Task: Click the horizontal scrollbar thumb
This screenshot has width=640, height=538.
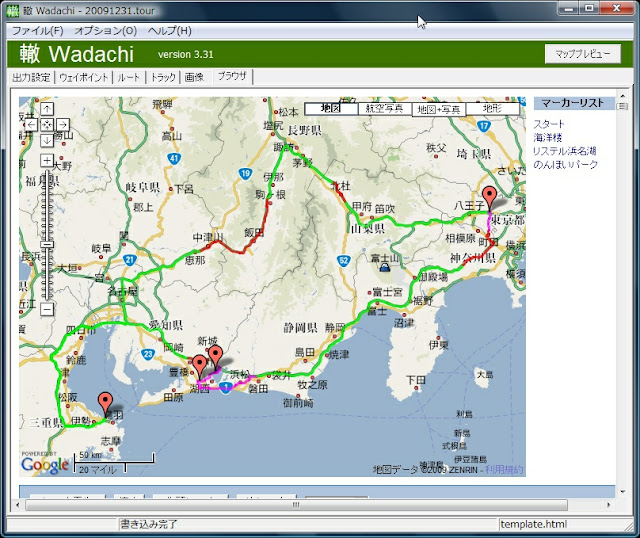Action: pos(296,505)
